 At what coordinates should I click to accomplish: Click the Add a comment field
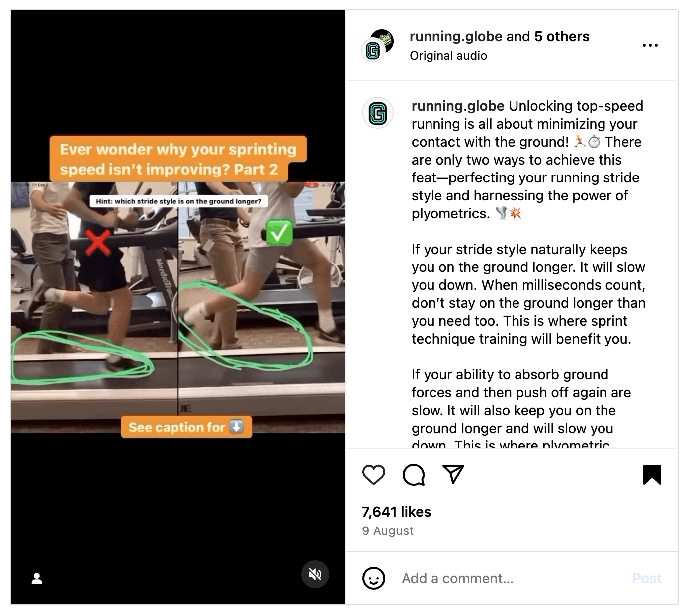[x=512, y=578]
